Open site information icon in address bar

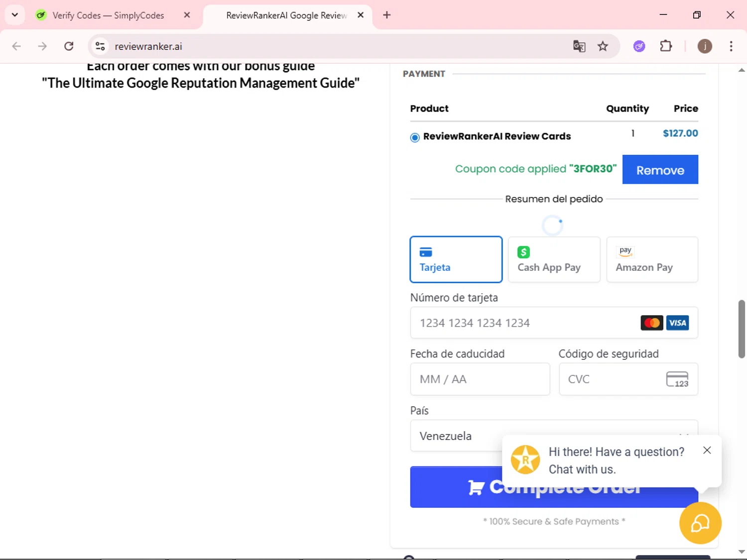pyautogui.click(x=100, y=46)
